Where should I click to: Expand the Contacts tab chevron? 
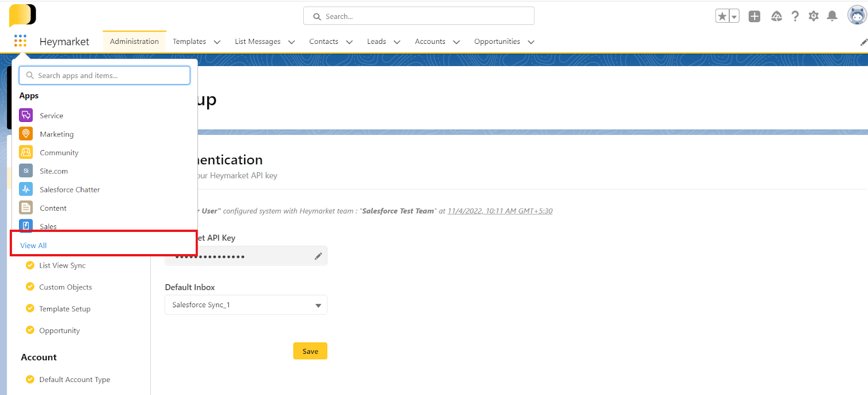pos(349,42)
